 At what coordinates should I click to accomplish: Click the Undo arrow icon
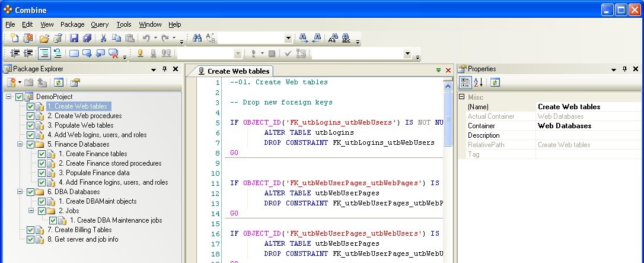146,38
